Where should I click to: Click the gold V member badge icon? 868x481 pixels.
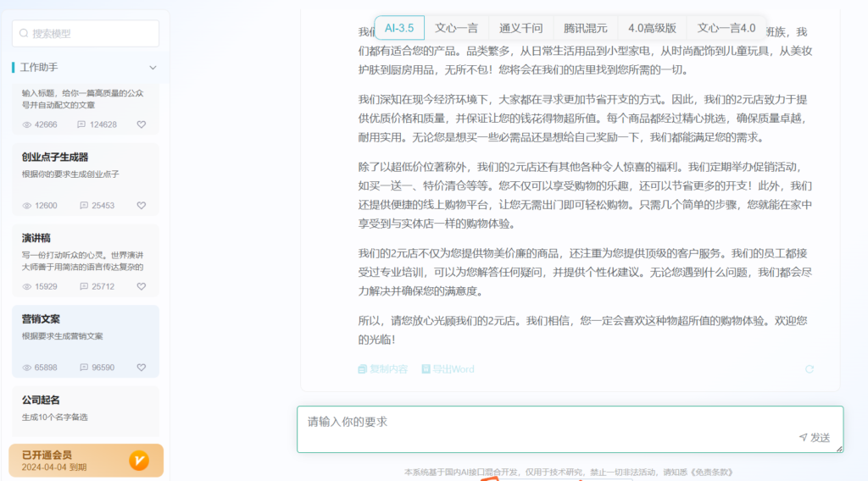coord(139,460)
